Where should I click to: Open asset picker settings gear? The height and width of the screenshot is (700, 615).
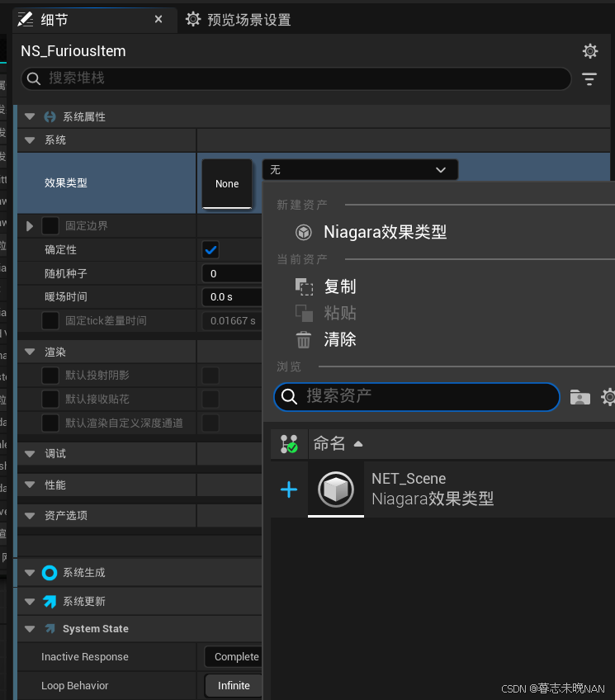[608, 396]
